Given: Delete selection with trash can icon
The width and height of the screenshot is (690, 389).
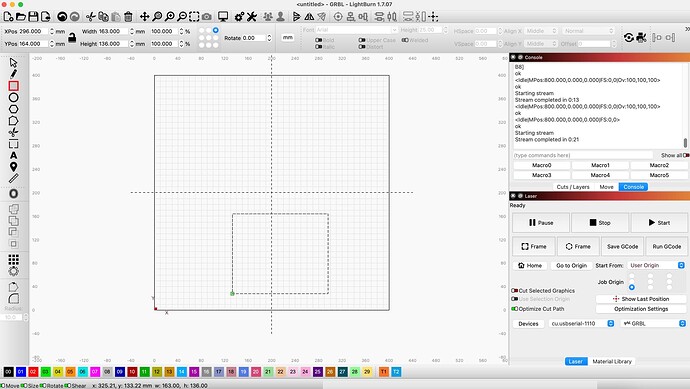Looking at the screenshot, I should coord(128,17).
